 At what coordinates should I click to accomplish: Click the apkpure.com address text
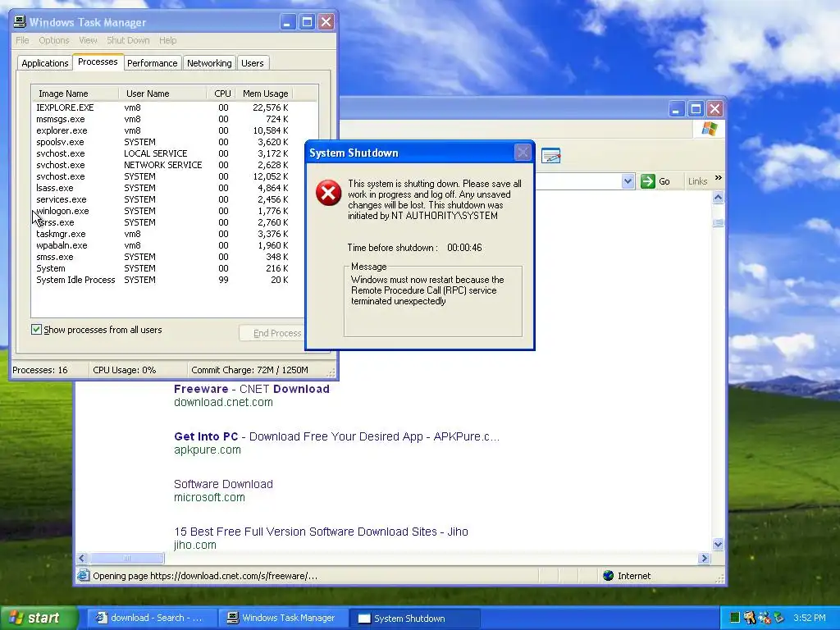point(208,450)
